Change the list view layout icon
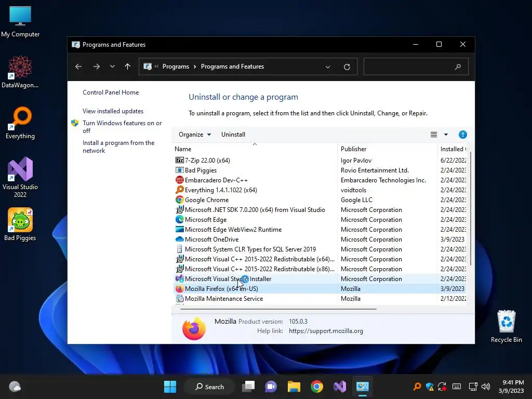 (434, 135)
